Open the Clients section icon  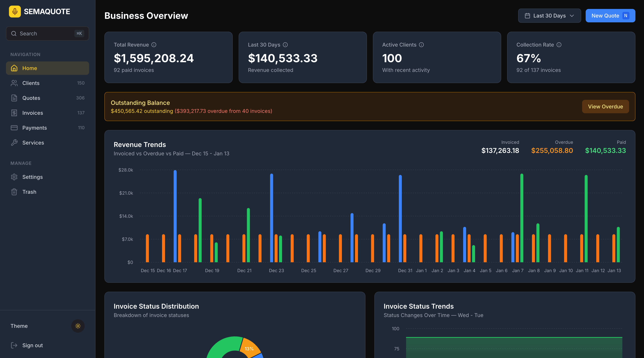[14, 83]
